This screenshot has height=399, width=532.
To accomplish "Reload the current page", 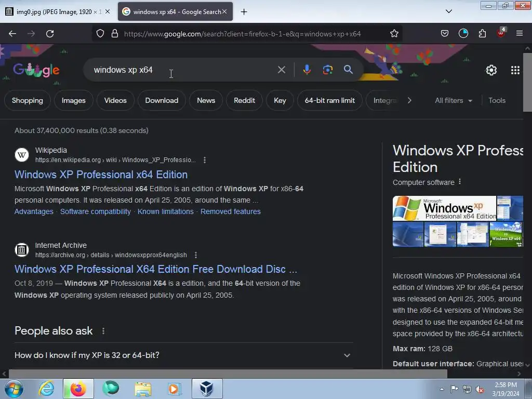I will click(x=50, y=34).
